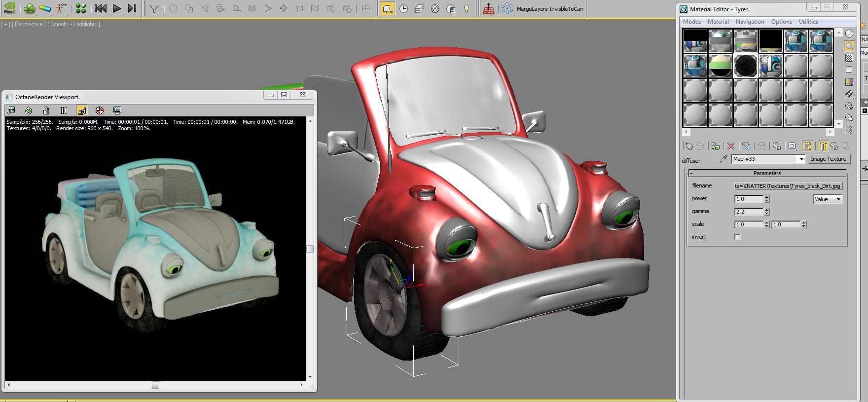868x402 pixels.
Task: Toggle highlighted AF button in Octane viewport
Action: pyautogui.click(x=82, y=110)
